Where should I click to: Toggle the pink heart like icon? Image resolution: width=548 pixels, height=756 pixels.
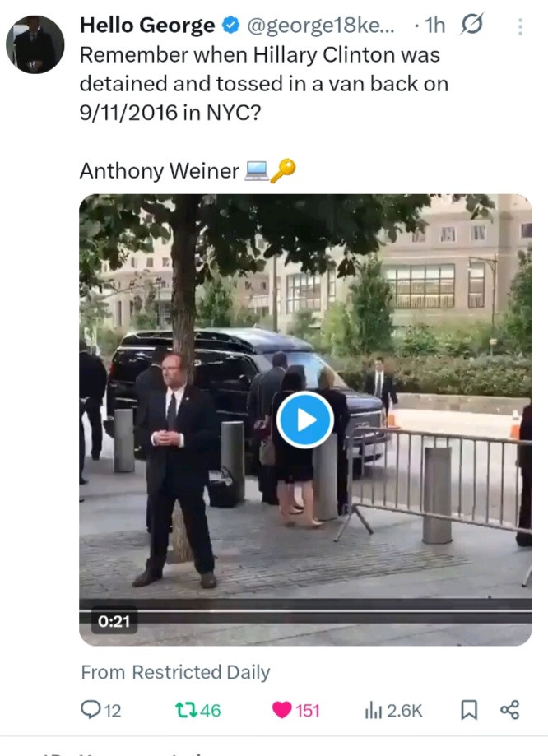[x=282, y=710]
